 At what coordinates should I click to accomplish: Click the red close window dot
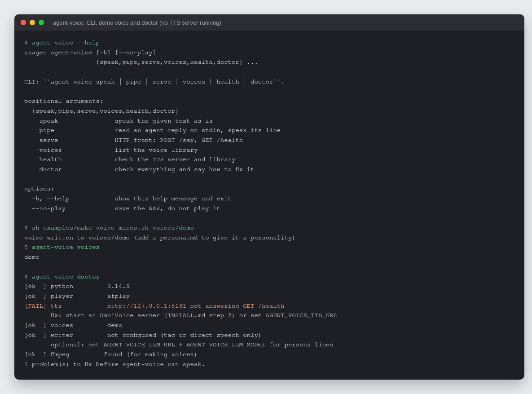click(x=23, y=22)
